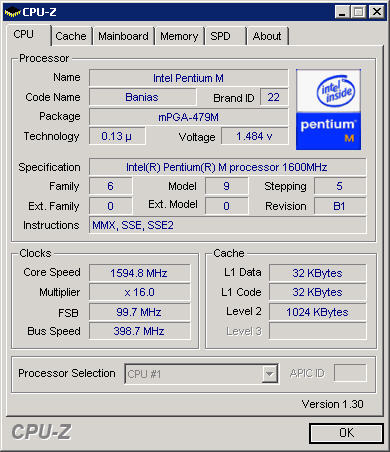The height and width of the screenshot is (452, 390).
Task: Click the L1 Code value 32 KBytes
Action: coord(318,292)
